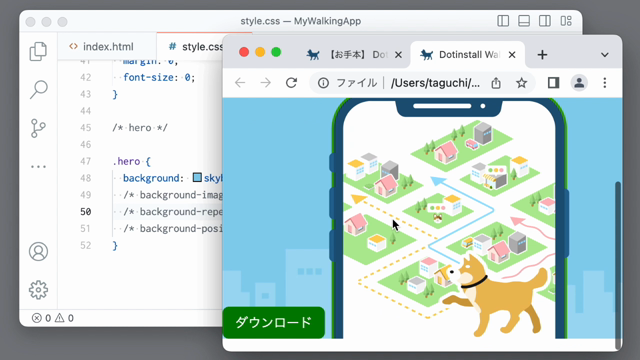
Task: Click the address bar URL /Users/taguchi
Action: click(435, 83)
